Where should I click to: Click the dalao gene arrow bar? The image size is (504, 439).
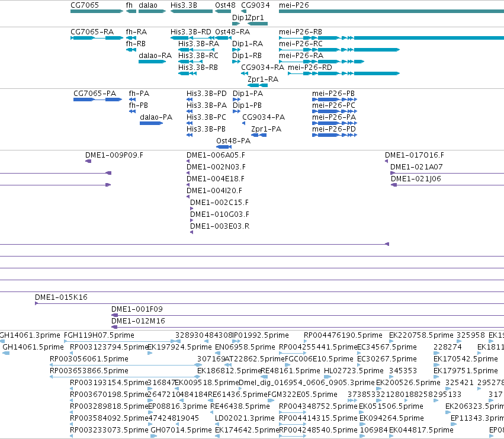click(152, 11)
